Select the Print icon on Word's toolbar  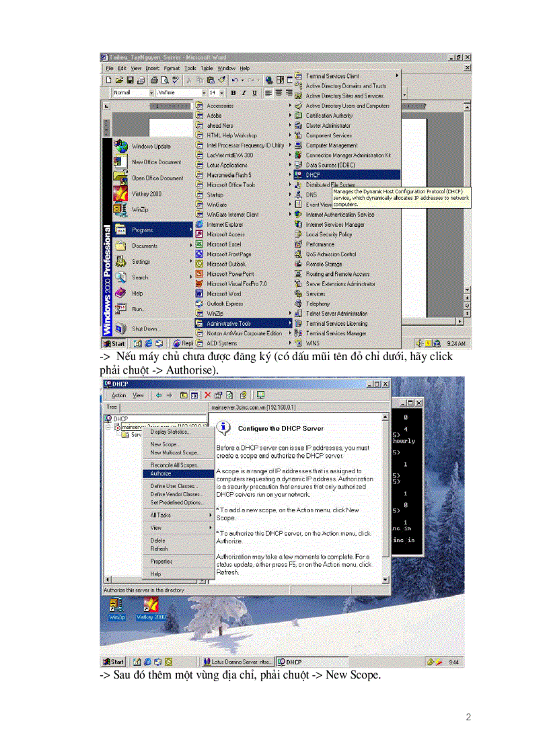tap(154, 79)
